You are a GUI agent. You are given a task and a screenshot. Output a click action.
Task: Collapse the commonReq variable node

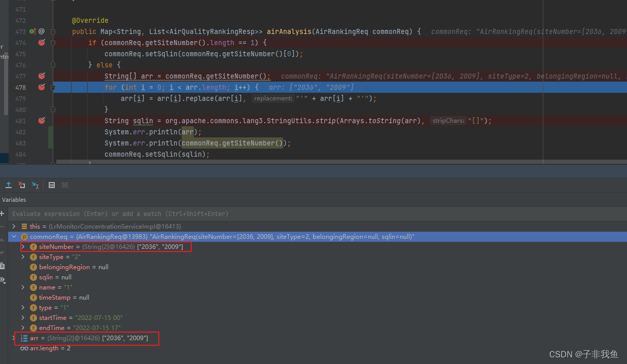[14, 237]
